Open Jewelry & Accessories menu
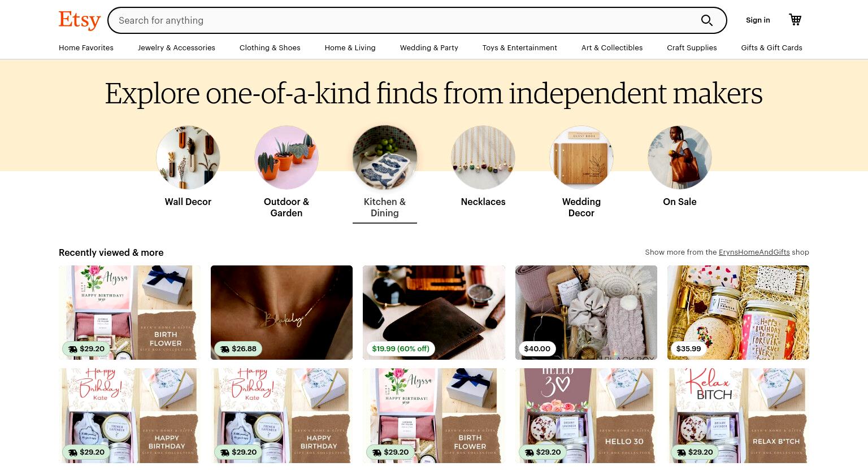This screenshot has width=868, height=471. pyautogui.click(x=176, y=48)
